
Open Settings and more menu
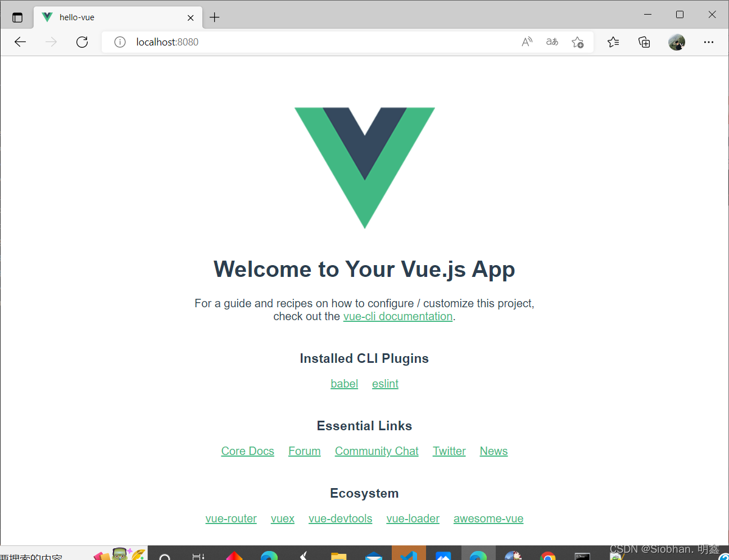pyautogui.click(x=709, y=42)
